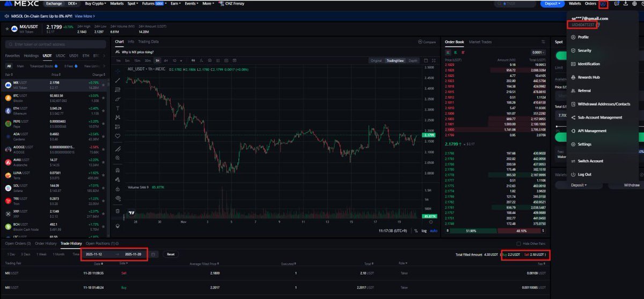Click API Management in account menu
Viewport: 644px width, 299px height.
pyautogui.click(x=592, y=131)
